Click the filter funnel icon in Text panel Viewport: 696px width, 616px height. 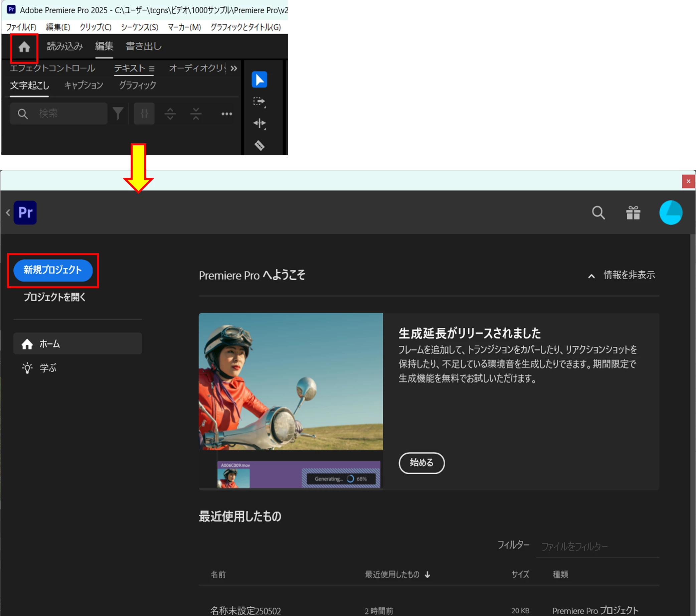[118, 113]
